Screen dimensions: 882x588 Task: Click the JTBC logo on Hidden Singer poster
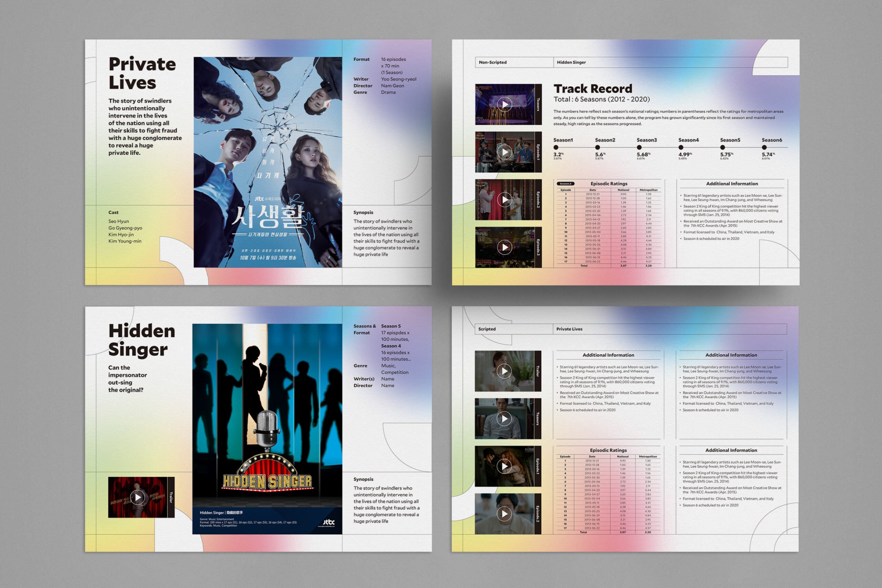click(328, 522)
